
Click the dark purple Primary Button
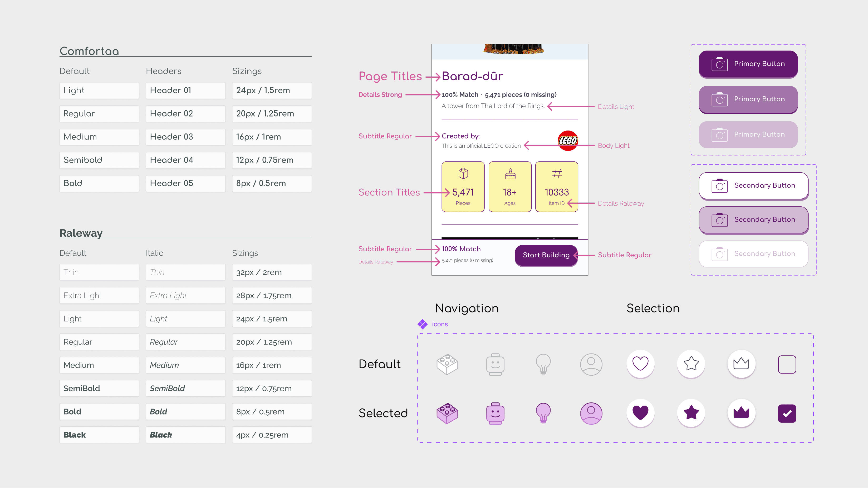pos(748,64)
